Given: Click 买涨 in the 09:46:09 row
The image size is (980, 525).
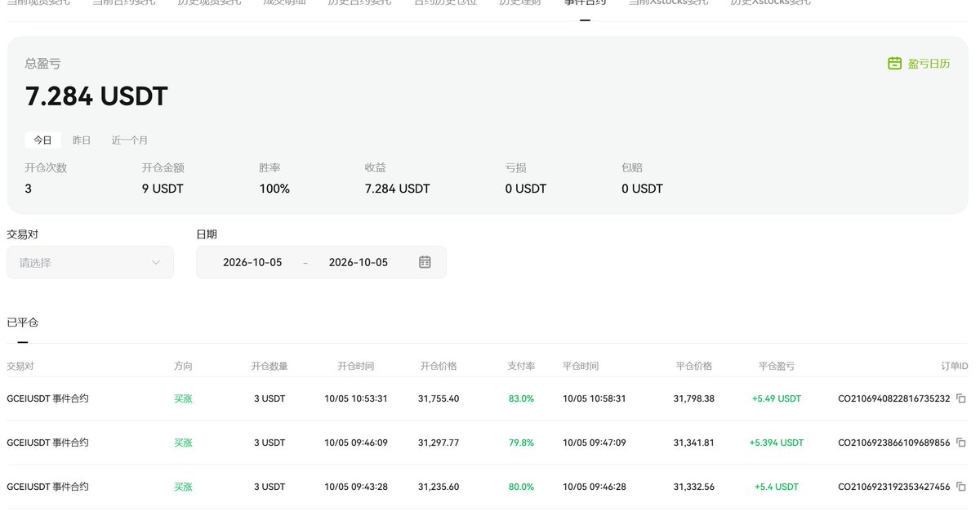Looking at the screenshot, I should [x=183, y=443].
